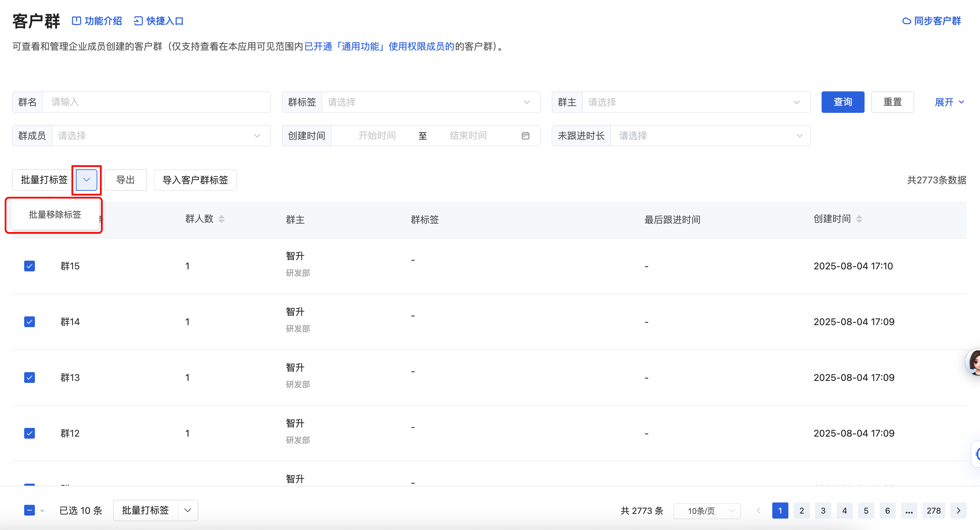Focus the 群名 input field
The height and width of the screenshot is (530, 980).
157,102
